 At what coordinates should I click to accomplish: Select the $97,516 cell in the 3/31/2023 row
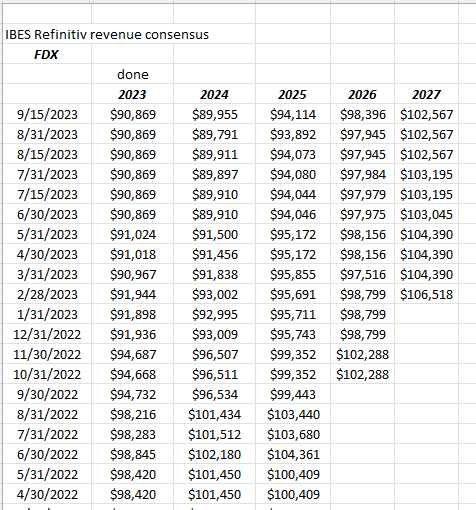click(363, 274)
